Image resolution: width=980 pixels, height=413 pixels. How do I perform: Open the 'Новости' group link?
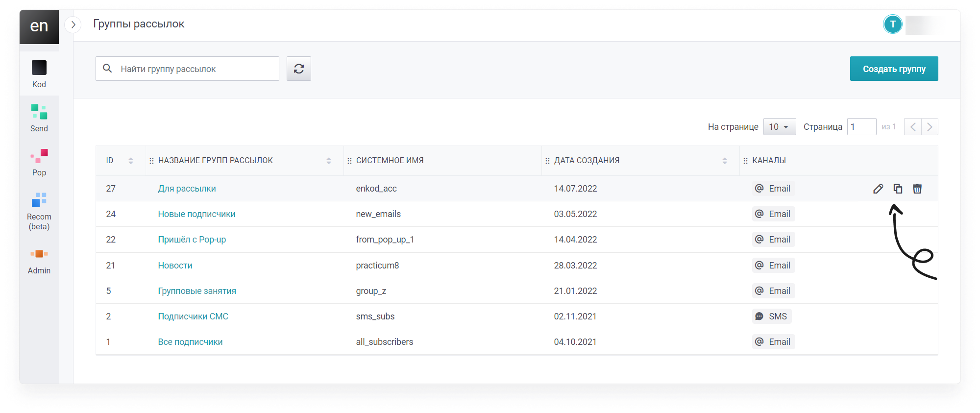175,266
